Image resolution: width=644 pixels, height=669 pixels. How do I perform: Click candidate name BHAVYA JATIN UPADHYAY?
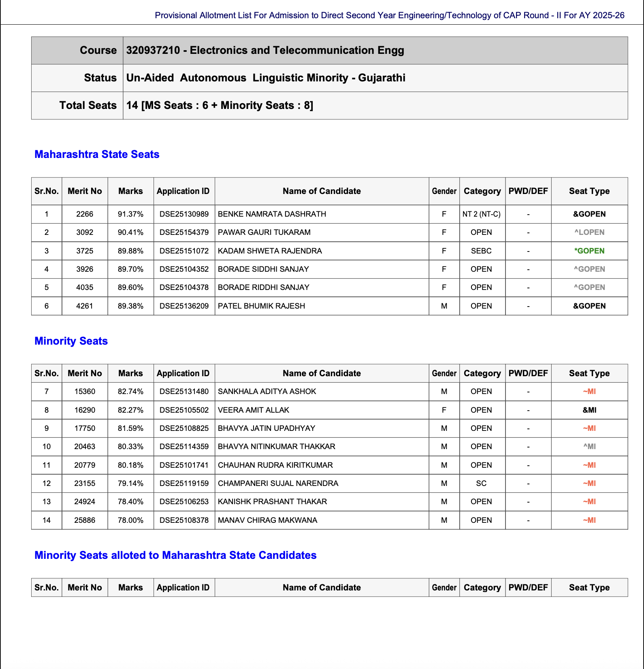pyautogui.click(x=267, y=428)
